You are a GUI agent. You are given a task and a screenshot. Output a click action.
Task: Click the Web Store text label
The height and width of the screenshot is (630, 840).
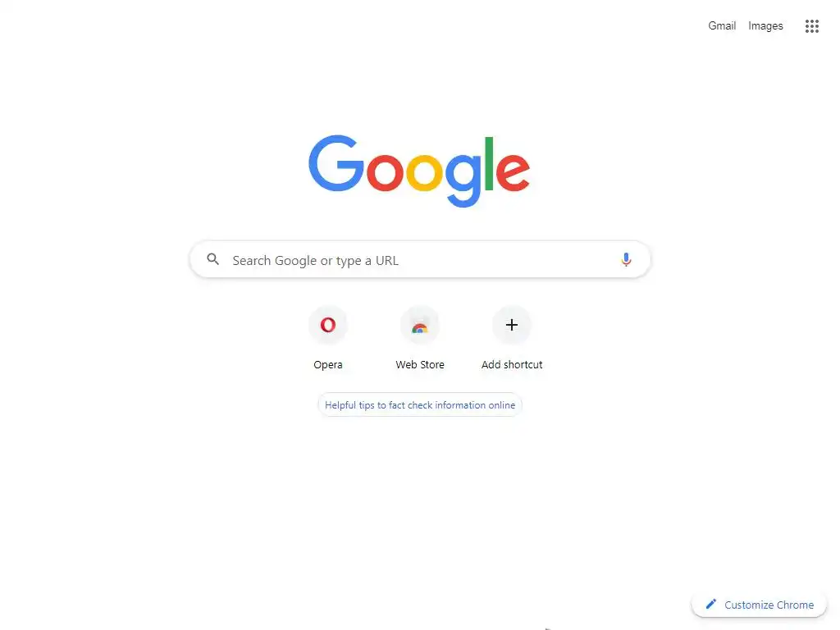coord(420,365)
